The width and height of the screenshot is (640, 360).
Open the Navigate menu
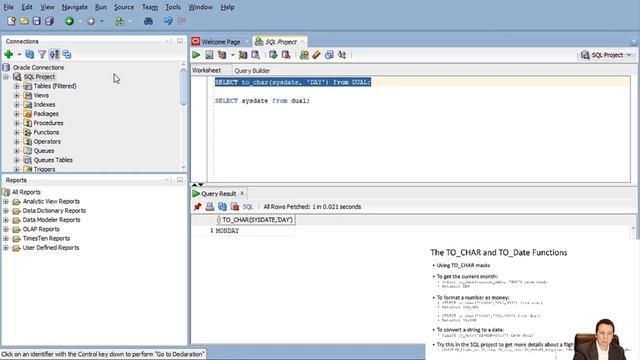tap(74, 7)
